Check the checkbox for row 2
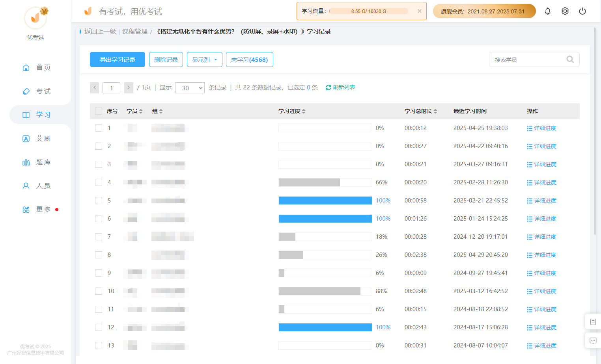 tap(99, 146)
